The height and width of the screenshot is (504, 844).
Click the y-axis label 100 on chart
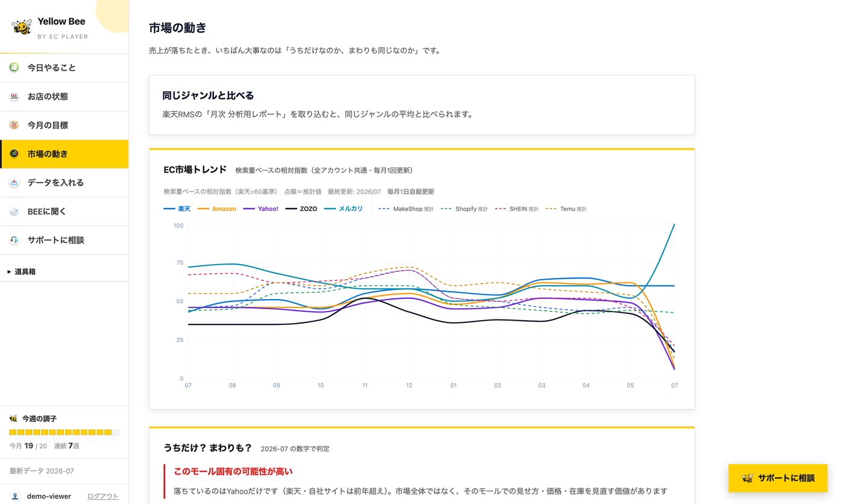(178, 225)
